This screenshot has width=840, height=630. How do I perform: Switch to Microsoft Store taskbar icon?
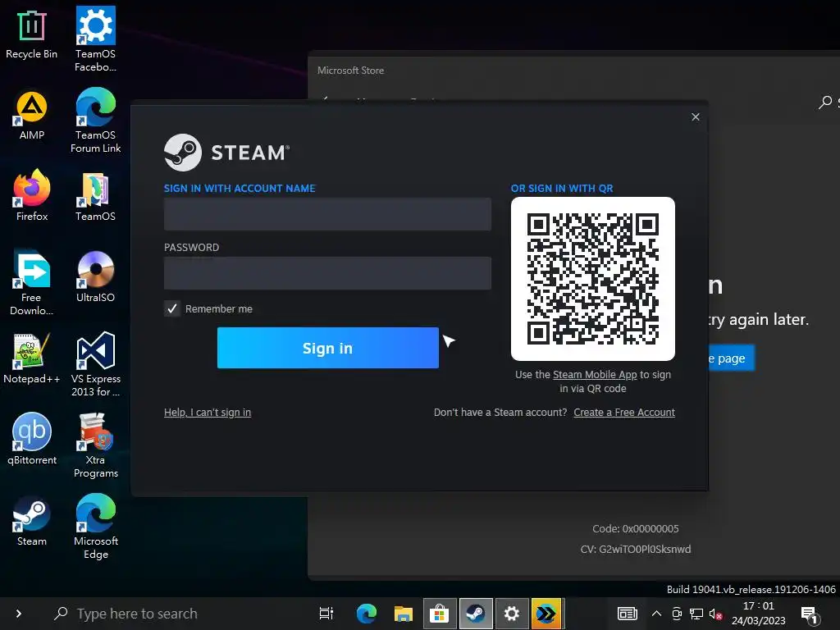440,614
